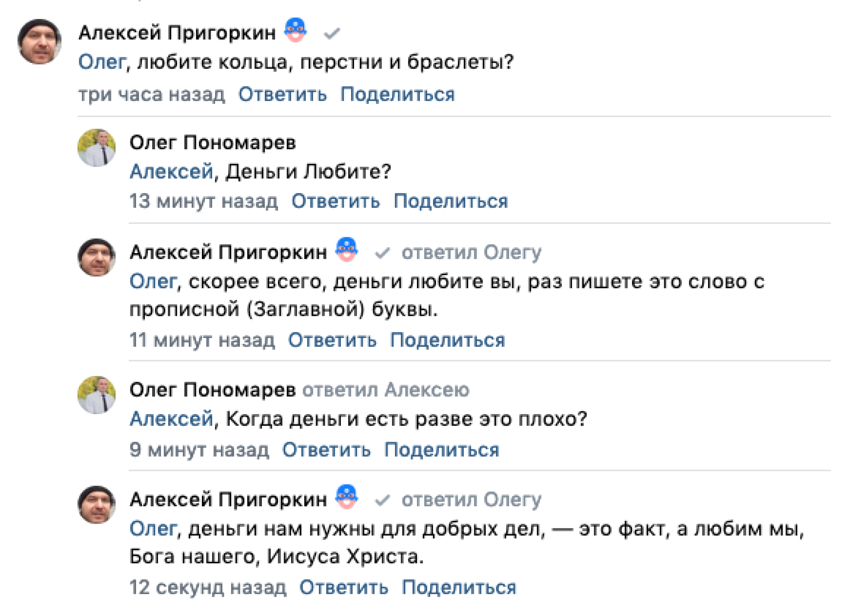Open the 'Алексей' mention in the 'Деньги Любите?' comment
This screenshot has height=616, width=850.
[x=171, y=172]
